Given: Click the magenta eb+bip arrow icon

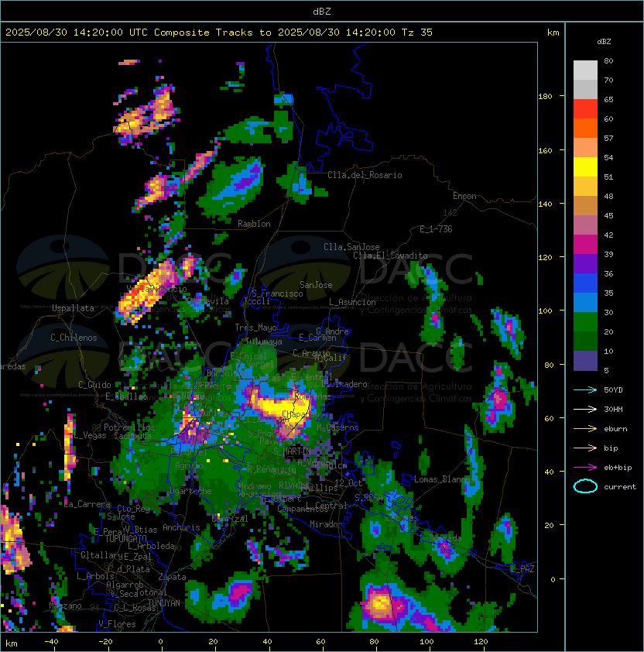Looking at the screenshot, I should 585,468.
